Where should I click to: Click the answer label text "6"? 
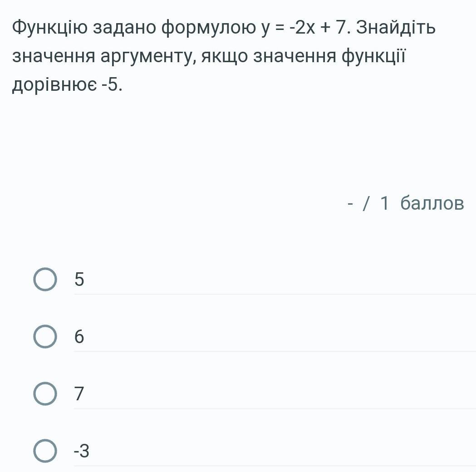click(x=79, y=337)
